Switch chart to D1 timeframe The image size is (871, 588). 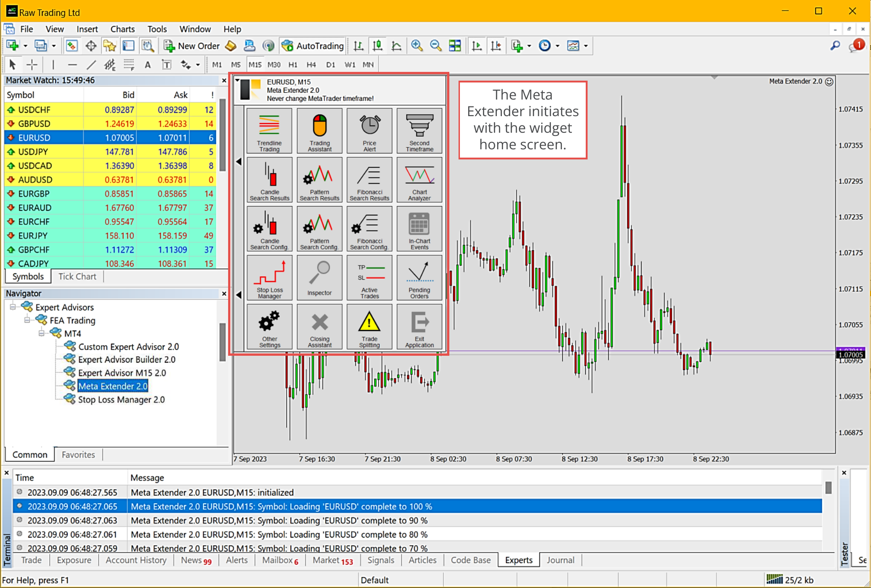(330, 65)
